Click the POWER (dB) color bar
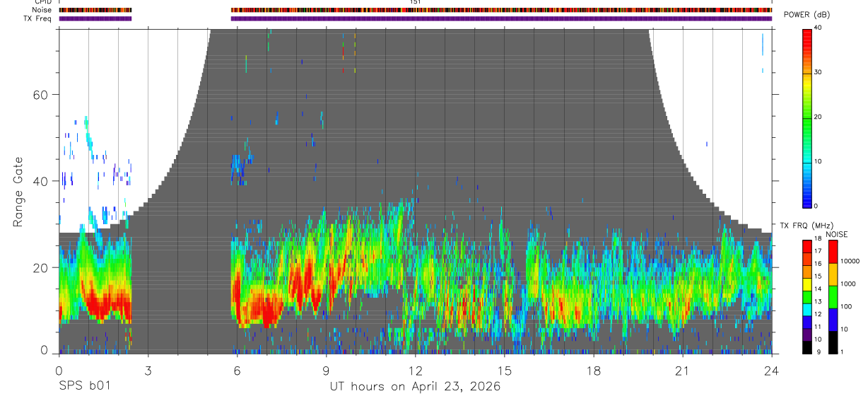 pyautogui.click(x=807, y=117)
